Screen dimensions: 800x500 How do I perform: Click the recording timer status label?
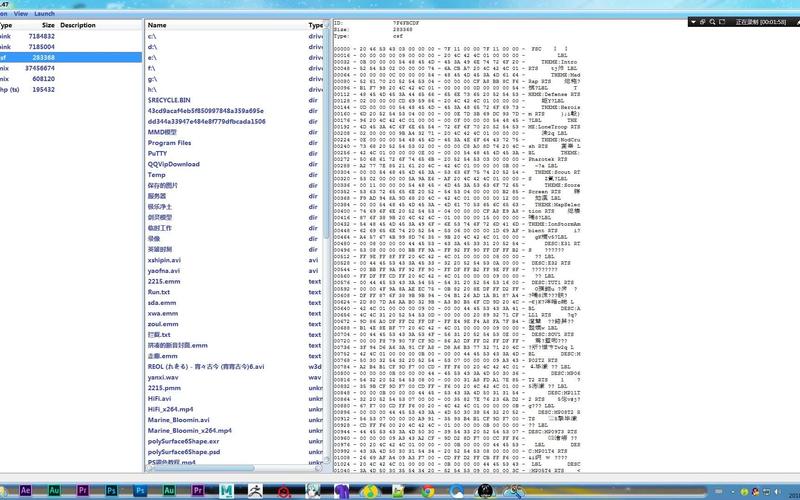click(x=760, y=22)
